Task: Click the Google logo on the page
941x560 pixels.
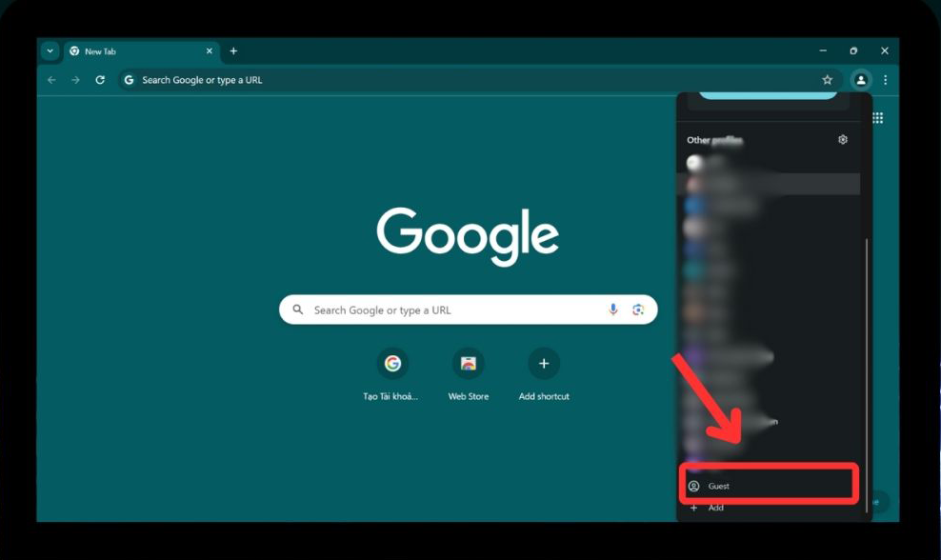Action: click(468, 236)
